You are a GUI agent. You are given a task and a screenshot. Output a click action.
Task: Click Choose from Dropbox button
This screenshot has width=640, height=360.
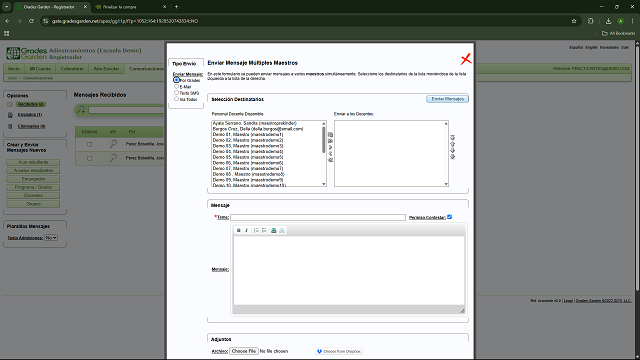[340, 351]
